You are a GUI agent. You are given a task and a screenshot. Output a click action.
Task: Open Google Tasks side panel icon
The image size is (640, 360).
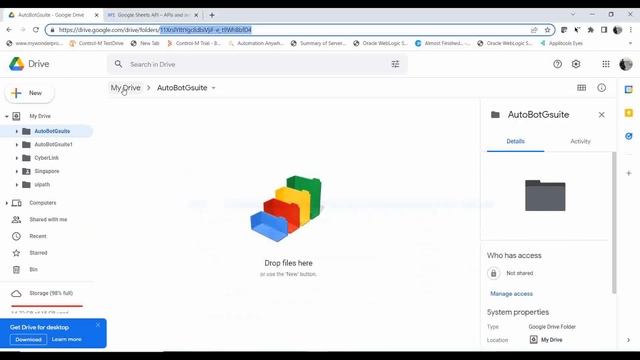click(x=629, y=136)
